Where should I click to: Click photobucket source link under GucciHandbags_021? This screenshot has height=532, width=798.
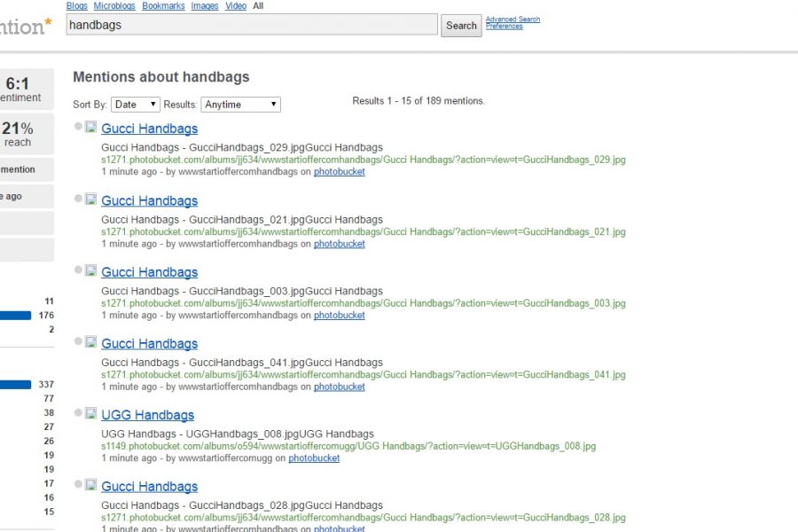pyautogui.click(x=339, y=244)
